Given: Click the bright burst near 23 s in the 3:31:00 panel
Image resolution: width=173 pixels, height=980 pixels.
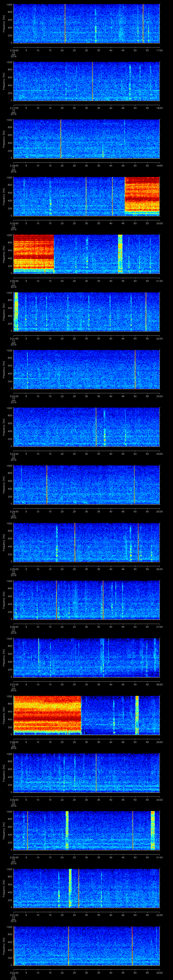Looking at the screenshot, I should point(70,888).
